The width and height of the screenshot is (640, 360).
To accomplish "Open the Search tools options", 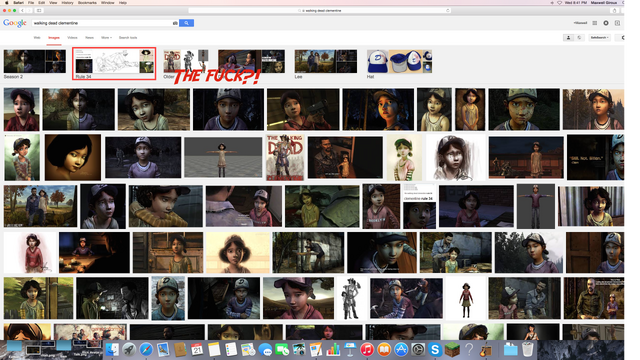I will coord(128,38).
